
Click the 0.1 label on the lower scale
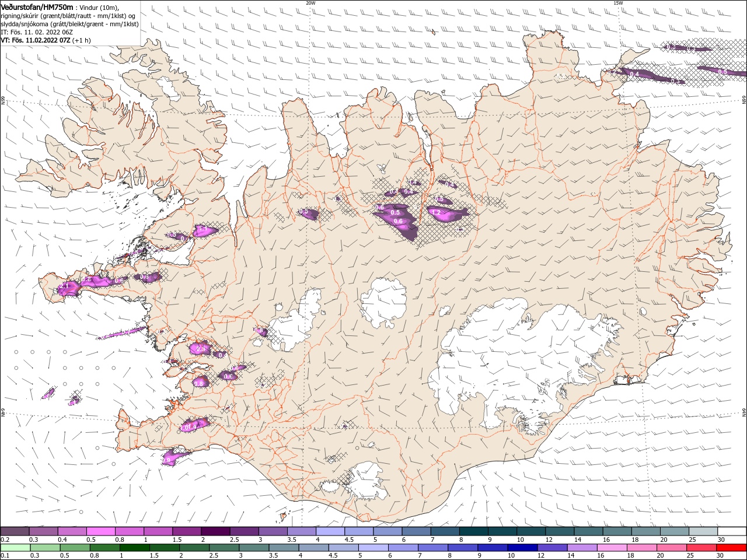click(5, 556)
